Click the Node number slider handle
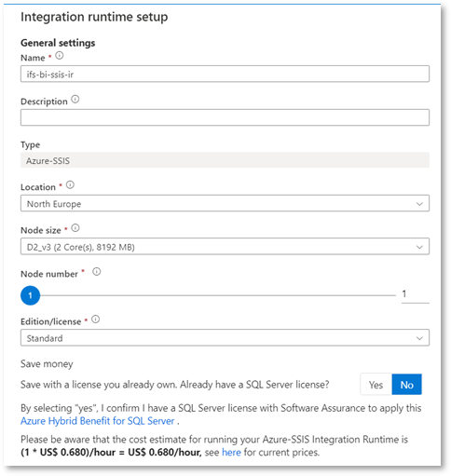Screen dimensions: 451x476 coord(30,295)
